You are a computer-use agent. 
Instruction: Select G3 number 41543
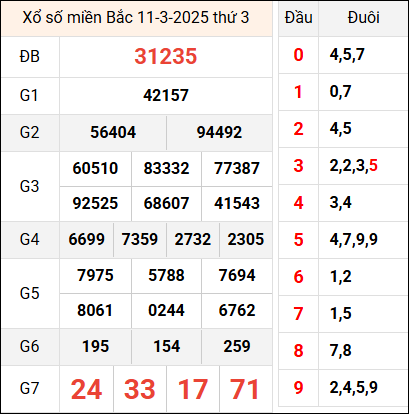tap(237, 203)
